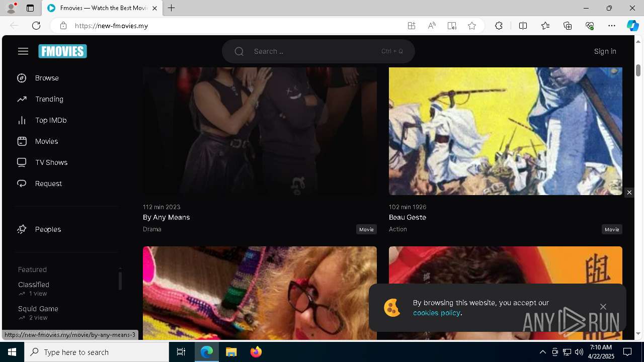Open the Favorites list icon
The image size is (644, 362).
pos(545,26)
